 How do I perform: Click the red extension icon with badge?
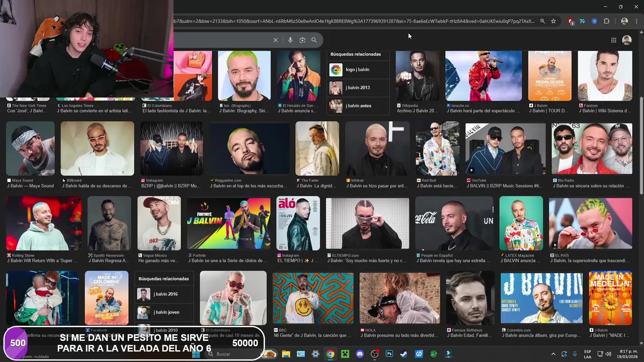coord(571,21)
